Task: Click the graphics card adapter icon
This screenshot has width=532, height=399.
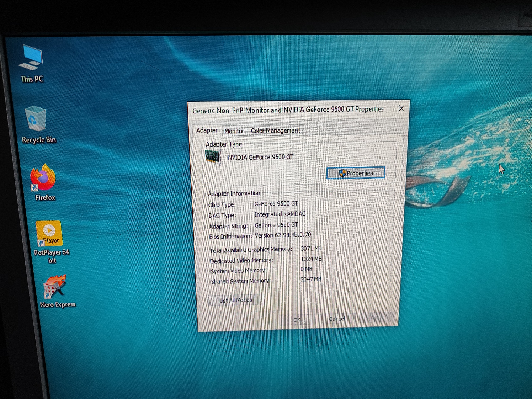Action: tap(213, 157)
